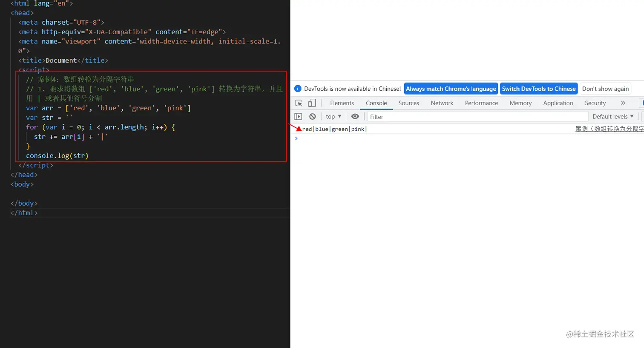Click the </head> tag line
Image resolution: width=644 pixels, height=348 pixels.
click(x=24, y=175)
